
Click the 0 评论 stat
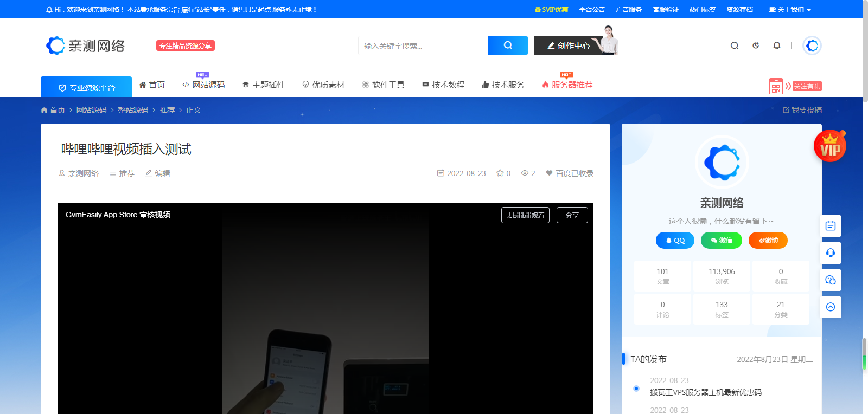[662, 309]
